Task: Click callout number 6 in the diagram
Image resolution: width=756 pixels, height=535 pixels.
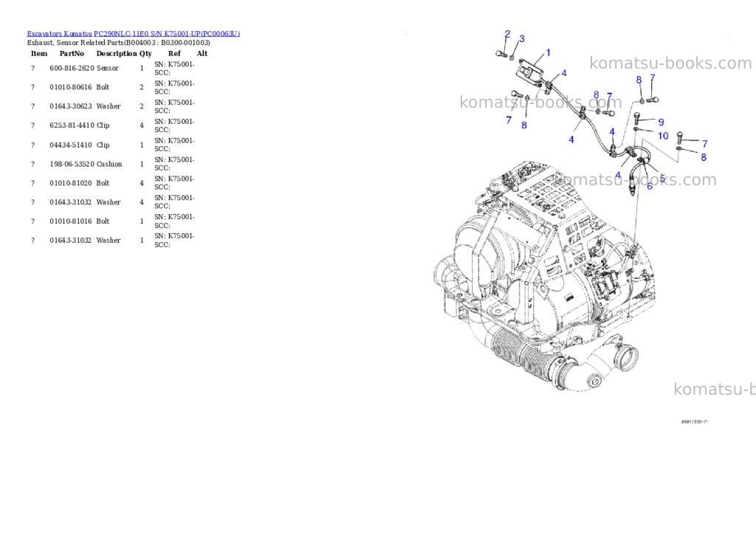Action: click(x=650, y=186)
